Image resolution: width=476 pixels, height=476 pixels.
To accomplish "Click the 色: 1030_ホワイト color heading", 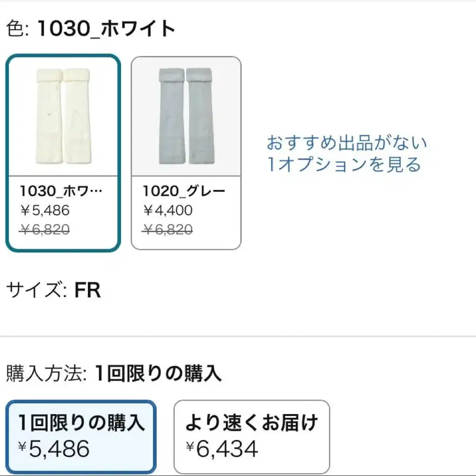I will pos(91,29).
